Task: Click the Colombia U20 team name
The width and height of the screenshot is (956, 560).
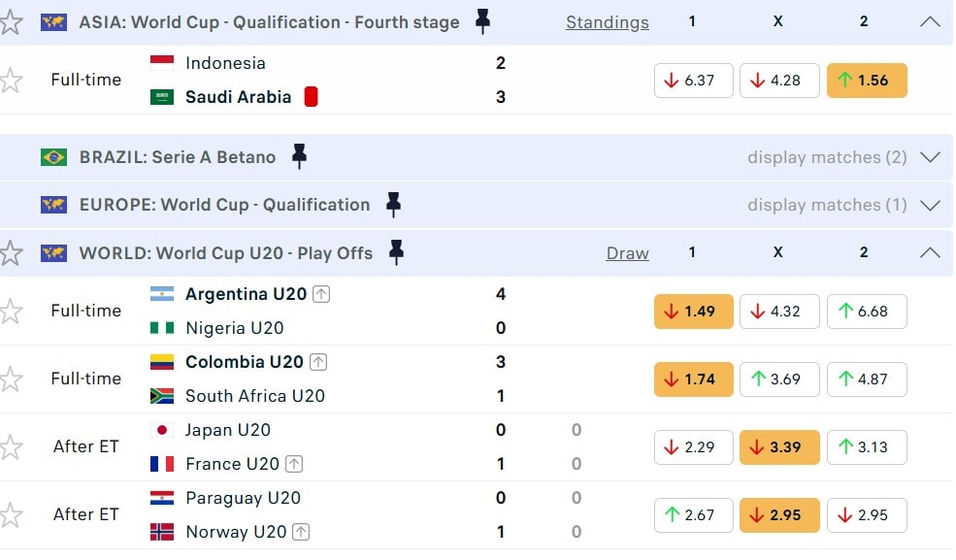Action: point(245,362)
